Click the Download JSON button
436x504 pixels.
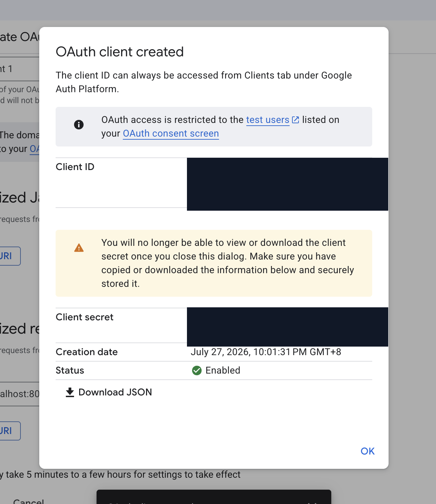click(x=108, y=392)
